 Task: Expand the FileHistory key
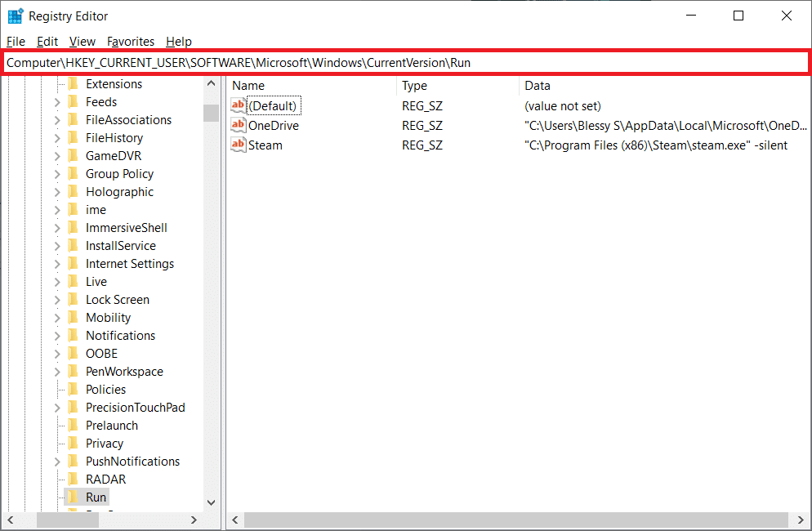(57, 138)
